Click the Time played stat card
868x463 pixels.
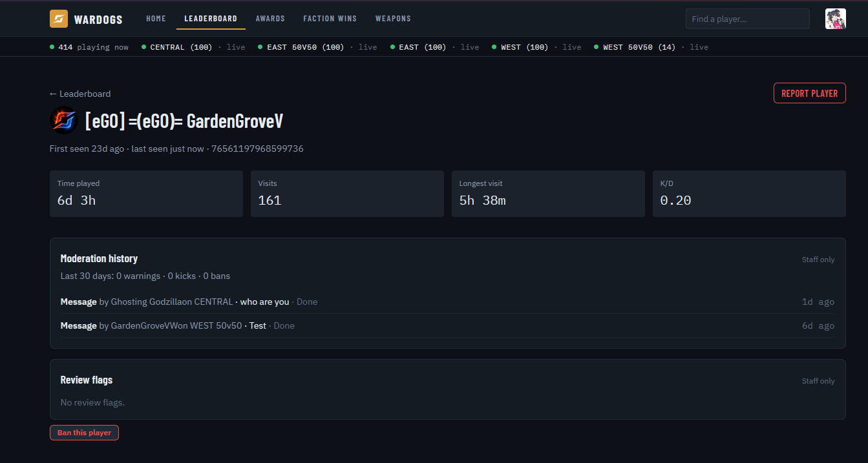tap(146, 194)
